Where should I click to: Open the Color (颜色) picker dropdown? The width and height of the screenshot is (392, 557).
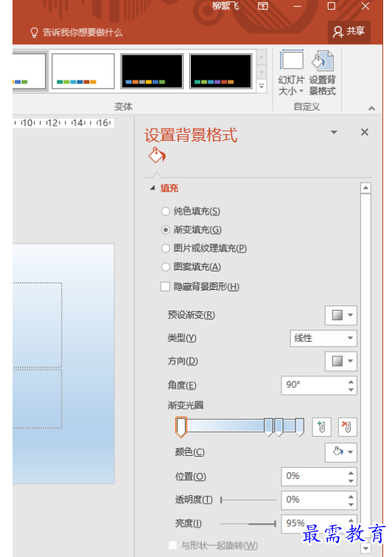[x=341, y=452]
